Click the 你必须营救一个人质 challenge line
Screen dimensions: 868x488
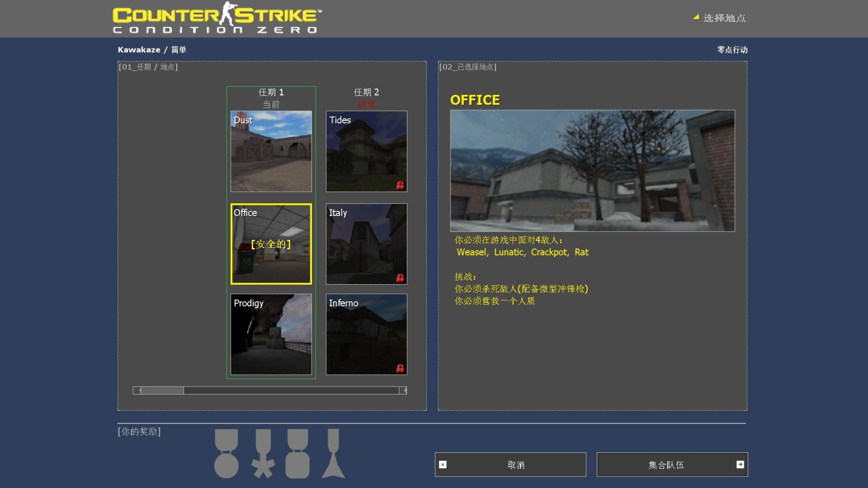click(x=495, y=301)
